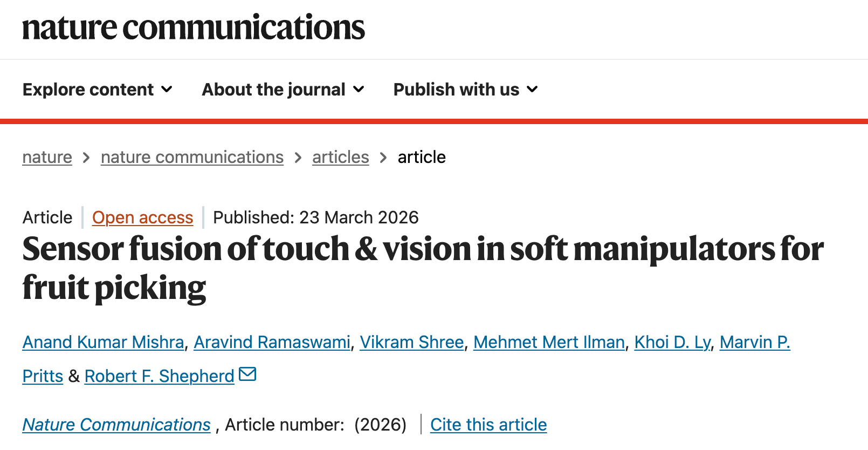
Task: Click Cite this article
Action: tap(488, 425)
